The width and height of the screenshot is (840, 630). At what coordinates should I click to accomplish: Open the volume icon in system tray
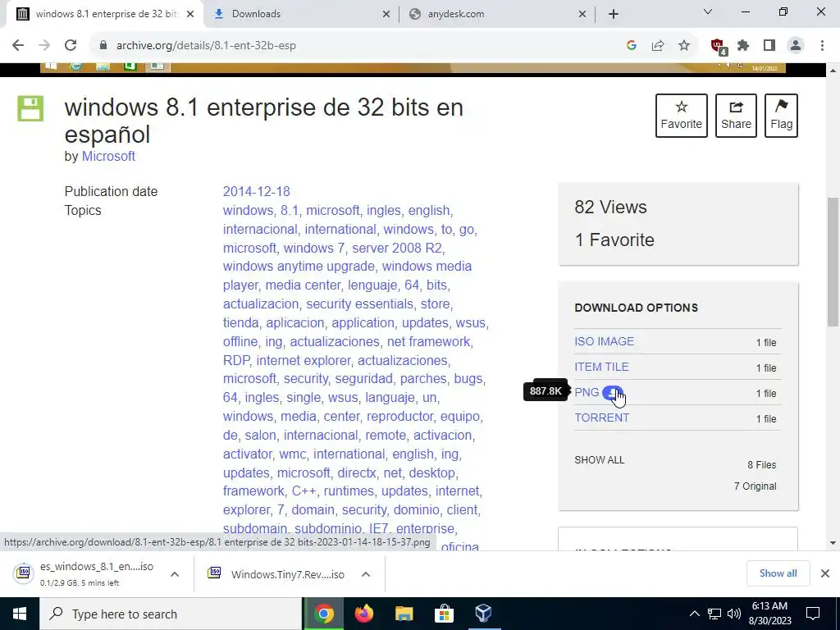click(x=734, y=614)
